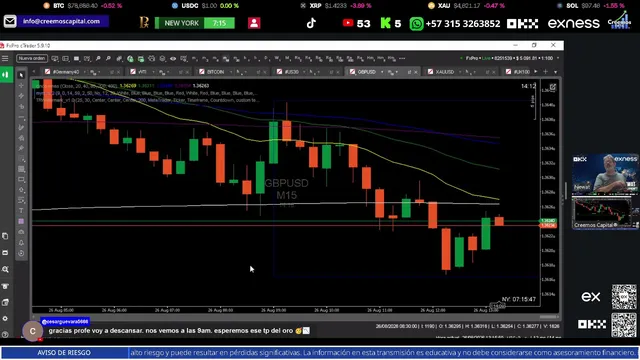
Task: Click the red price label on axis
Action: click(548, 225)
